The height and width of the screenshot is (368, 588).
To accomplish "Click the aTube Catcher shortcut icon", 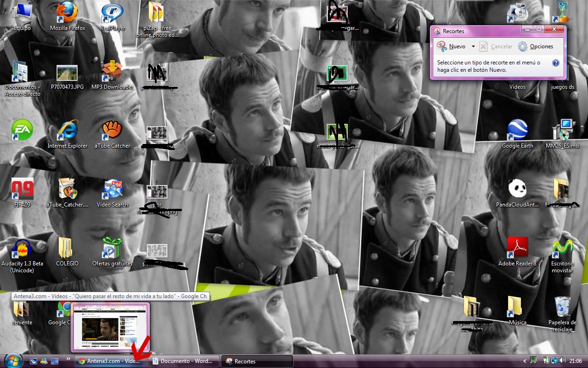I will [x=112, y=131].
